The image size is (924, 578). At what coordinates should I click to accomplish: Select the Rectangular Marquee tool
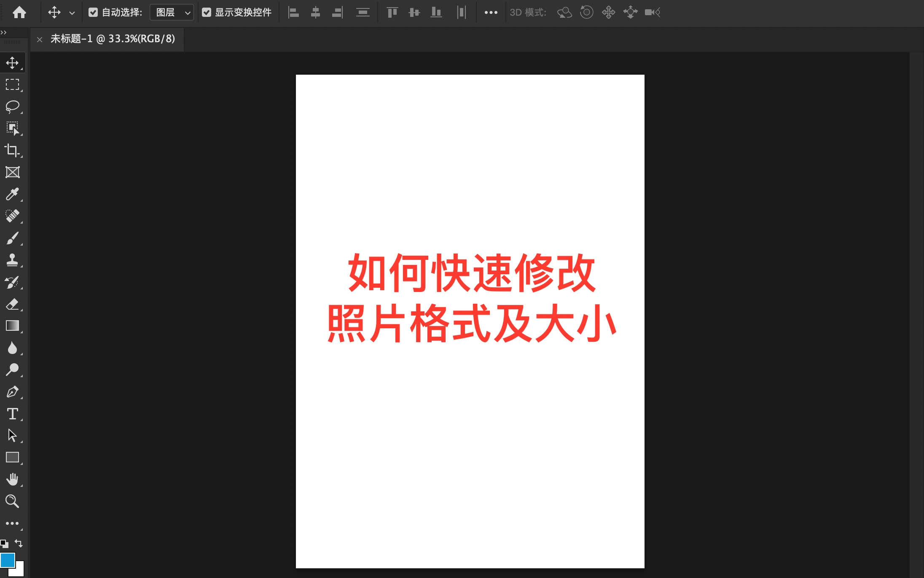tap(13, 84)
